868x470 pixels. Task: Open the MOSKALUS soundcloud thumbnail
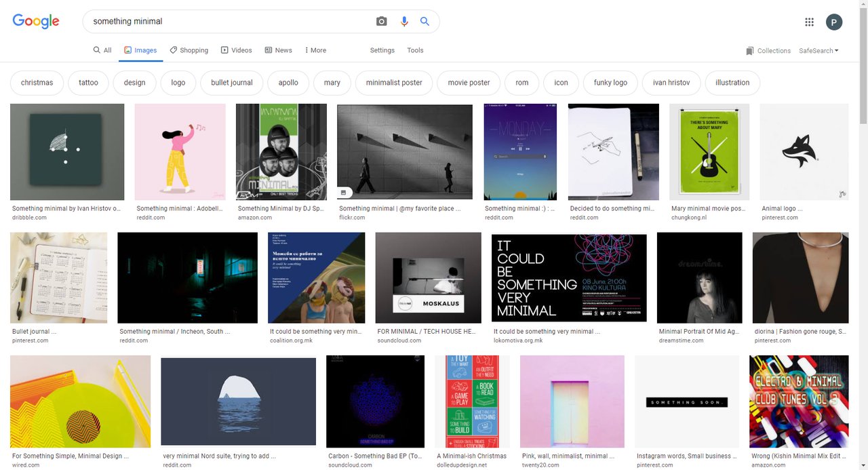[x=429, y=278]
